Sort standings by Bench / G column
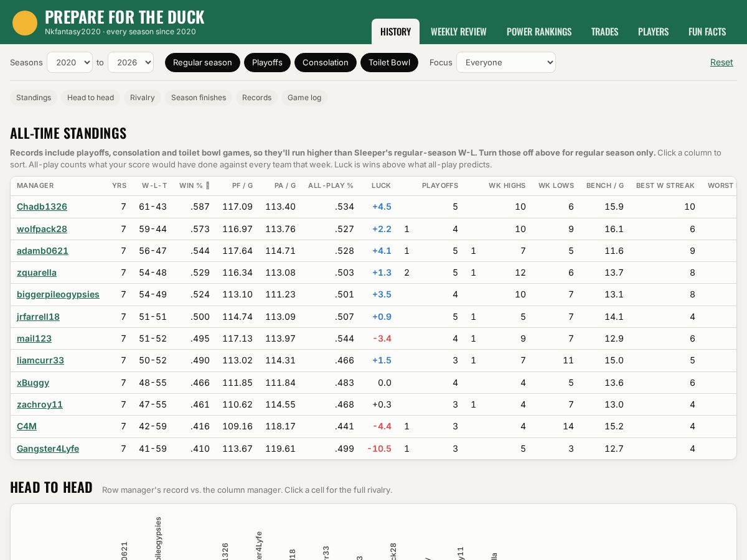The height and width of the screenshot is (560, 747). [x=605, y=185]
